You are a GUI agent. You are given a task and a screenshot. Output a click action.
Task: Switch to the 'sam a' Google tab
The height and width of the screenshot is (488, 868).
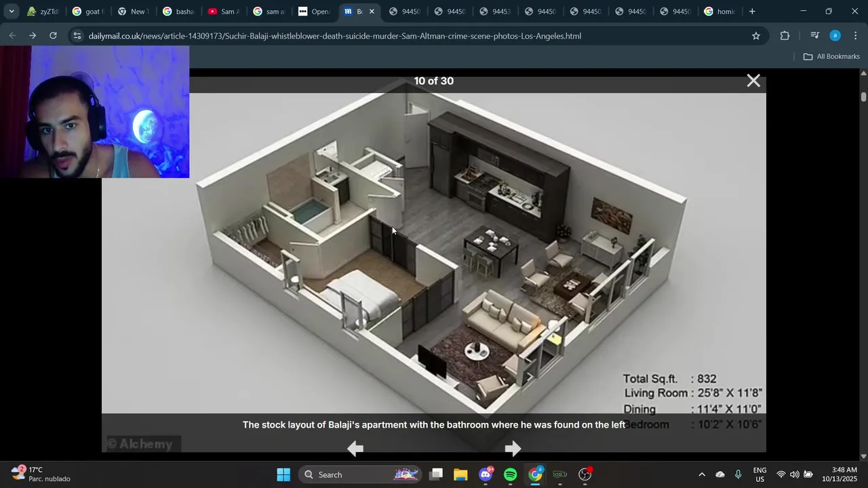coord(270,12)
